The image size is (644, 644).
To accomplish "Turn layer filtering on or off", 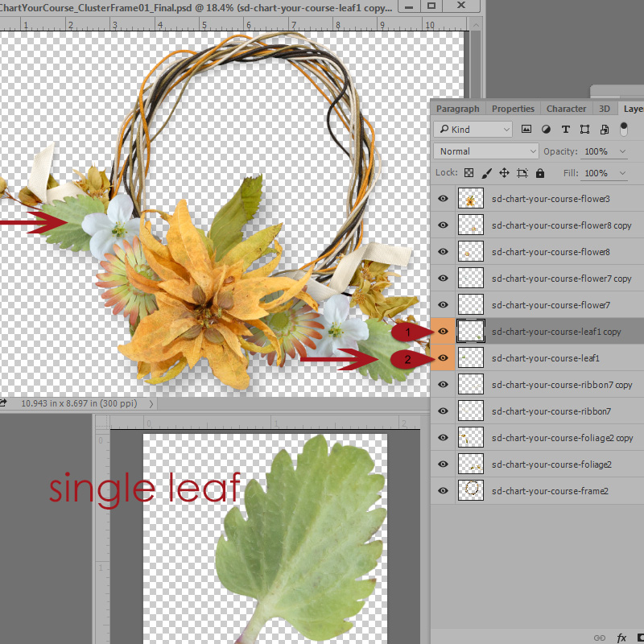I will click(x=624, y=129).
